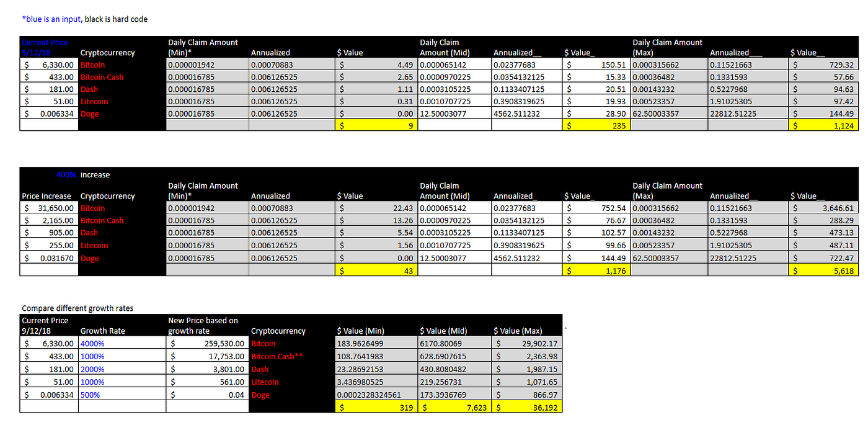The height and width of the screenshot is (425, 868).
Task: Click the '$ 31,650.00' increased Bitcoin price
Action: 49,208
